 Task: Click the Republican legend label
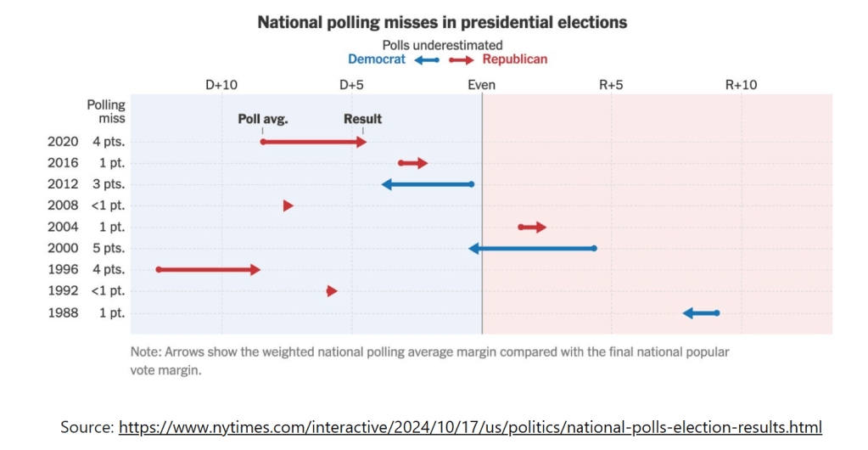point(515,59)
